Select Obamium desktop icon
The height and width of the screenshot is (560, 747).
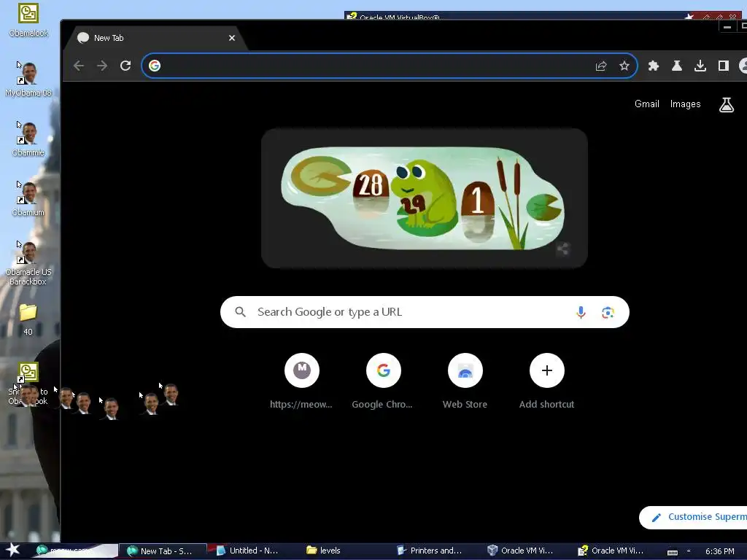pyautogui.click(x=28, y=199)
